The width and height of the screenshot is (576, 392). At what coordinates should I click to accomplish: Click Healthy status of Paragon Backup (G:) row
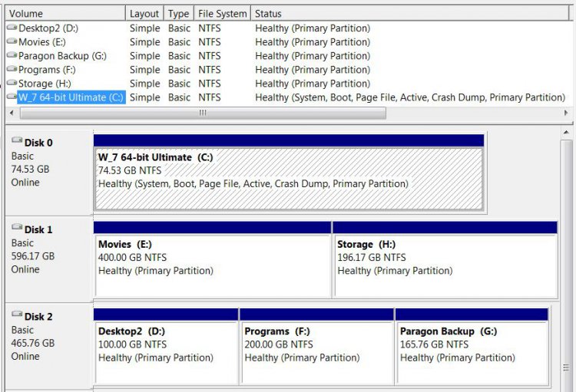tap(313, 56)
